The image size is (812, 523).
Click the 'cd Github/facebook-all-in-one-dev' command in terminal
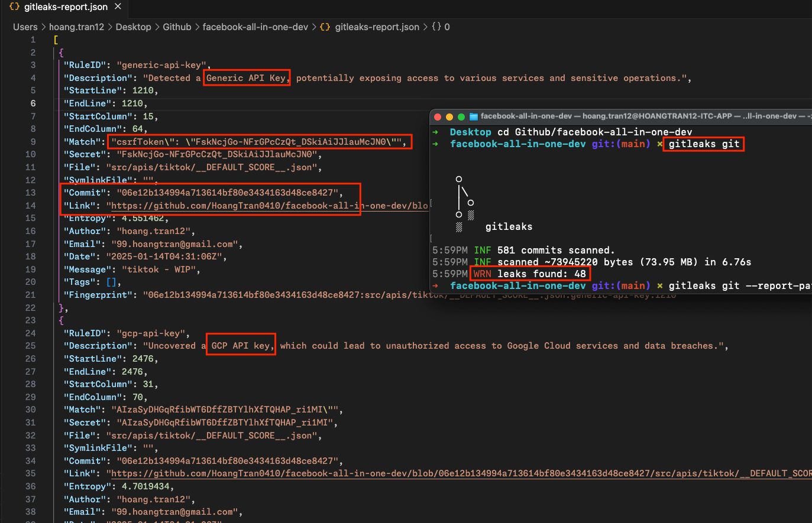click(x=594, y=132)
